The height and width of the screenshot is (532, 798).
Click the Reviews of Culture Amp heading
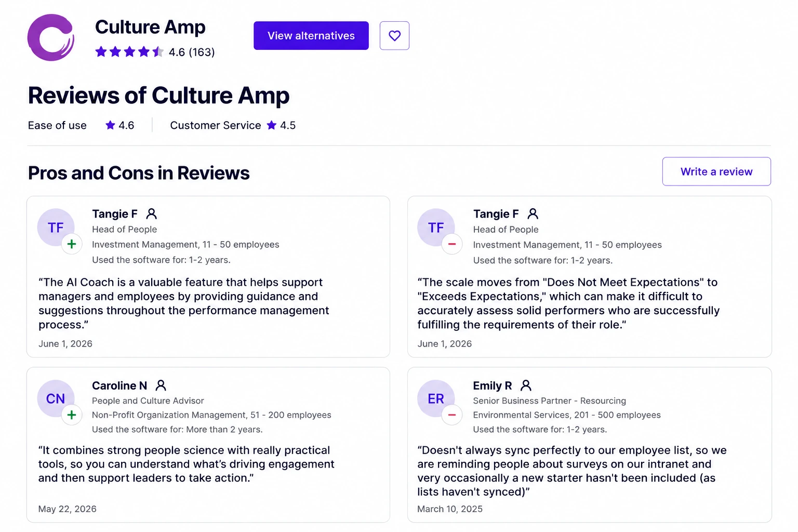pyautogui.click(x=158, y=96)
